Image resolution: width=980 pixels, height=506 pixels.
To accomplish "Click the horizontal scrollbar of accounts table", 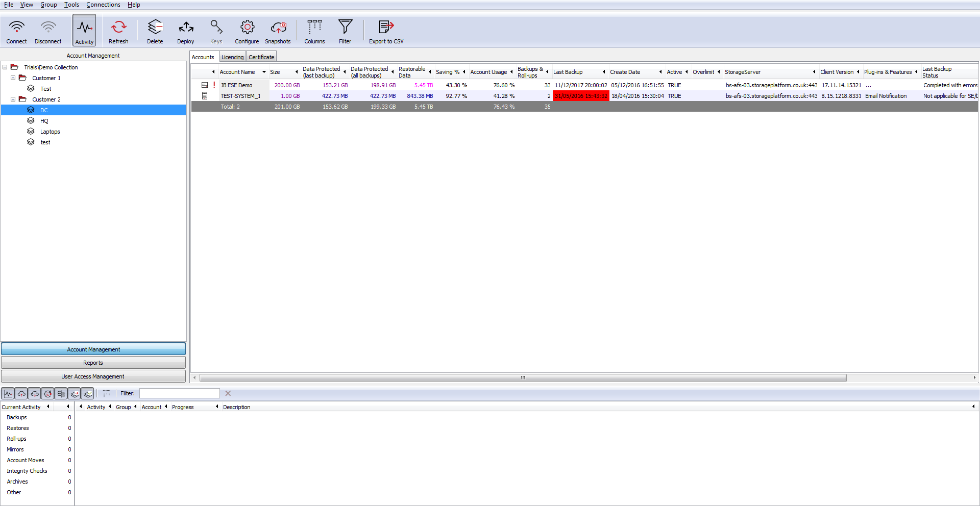I will pyautogui.click(x=523, y=378).
